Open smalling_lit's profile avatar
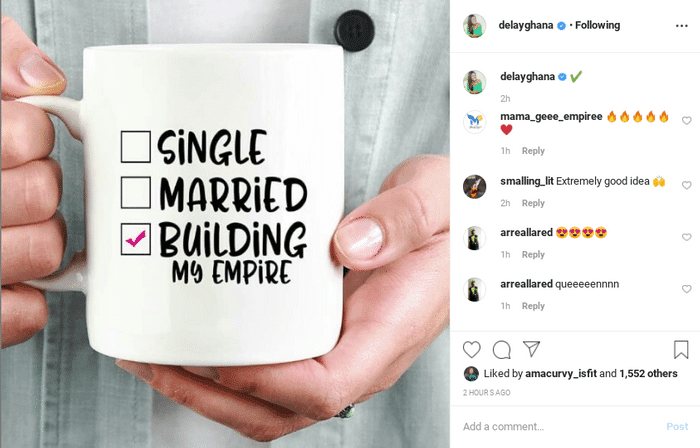This screenshot has height=448, width=700. (475, 186)
